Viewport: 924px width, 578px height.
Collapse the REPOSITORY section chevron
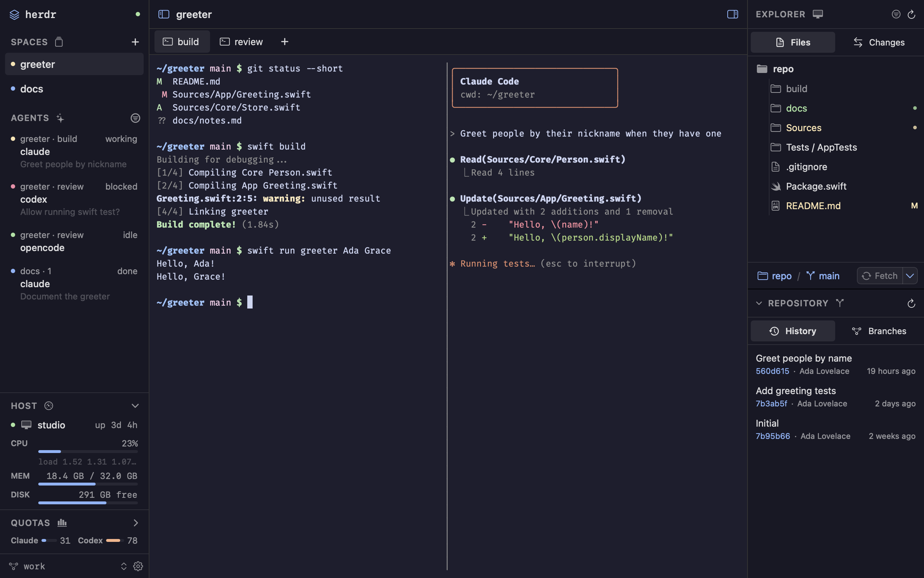coord(759,303)
